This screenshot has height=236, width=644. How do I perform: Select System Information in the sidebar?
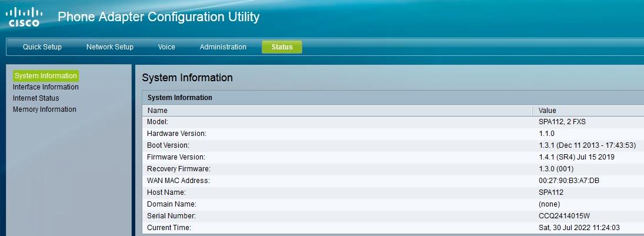pyautogui.click(x=46, y=76)
